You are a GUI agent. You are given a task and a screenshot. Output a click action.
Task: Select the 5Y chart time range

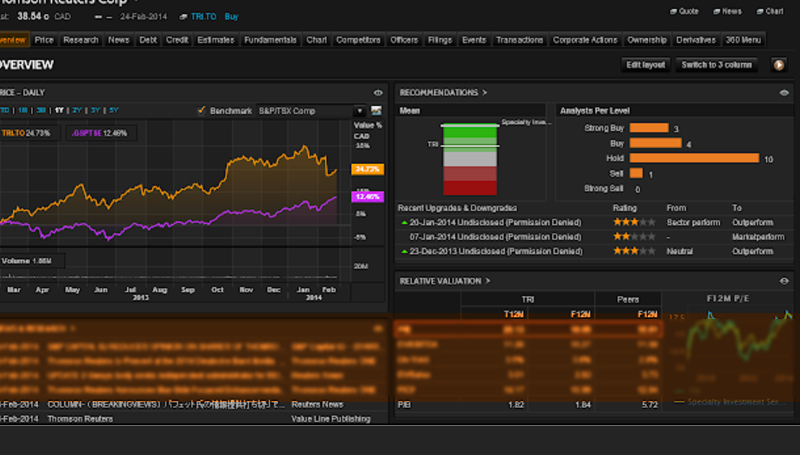(113, 109)
